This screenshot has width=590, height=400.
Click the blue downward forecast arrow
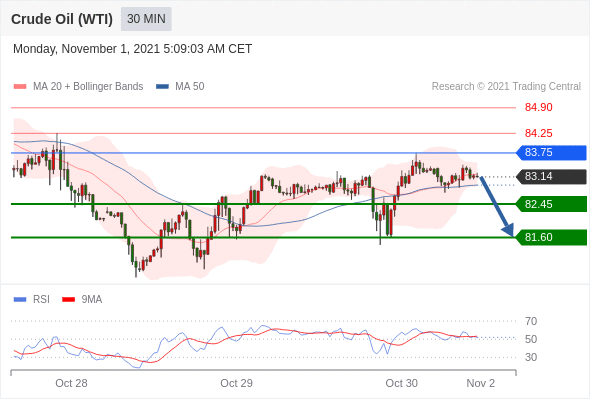pos(497,206)
